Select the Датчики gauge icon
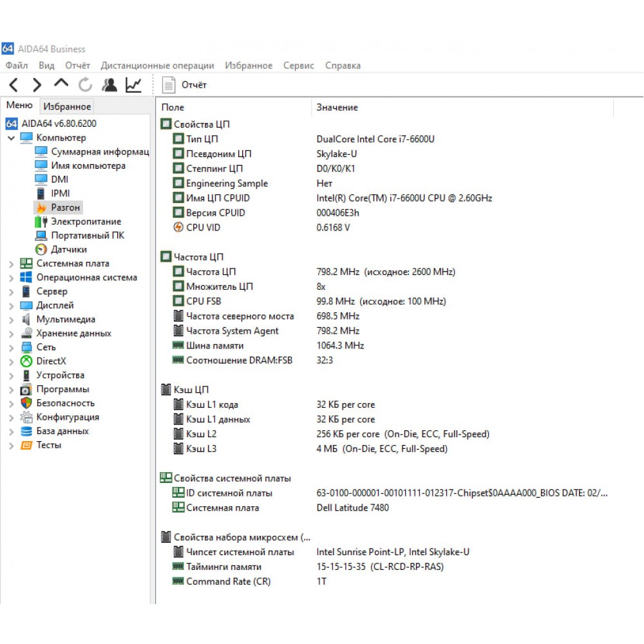Screen dimensions: 644x644 coord(41,249)
